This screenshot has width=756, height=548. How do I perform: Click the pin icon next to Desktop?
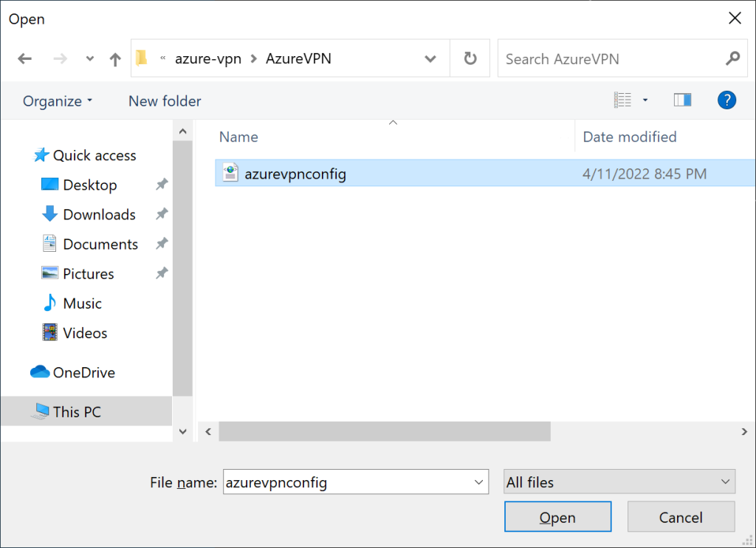coord(162,185)
